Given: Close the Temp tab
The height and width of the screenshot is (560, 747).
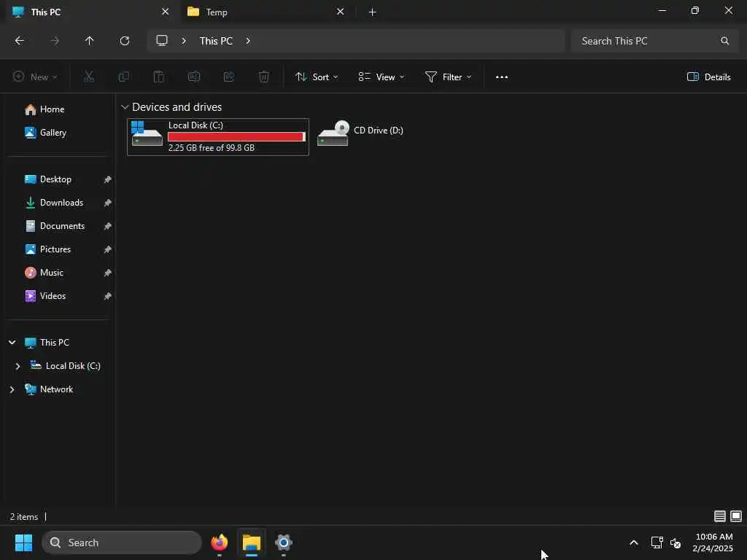Looking at the screenshot, I should click(x=340, y=12).
